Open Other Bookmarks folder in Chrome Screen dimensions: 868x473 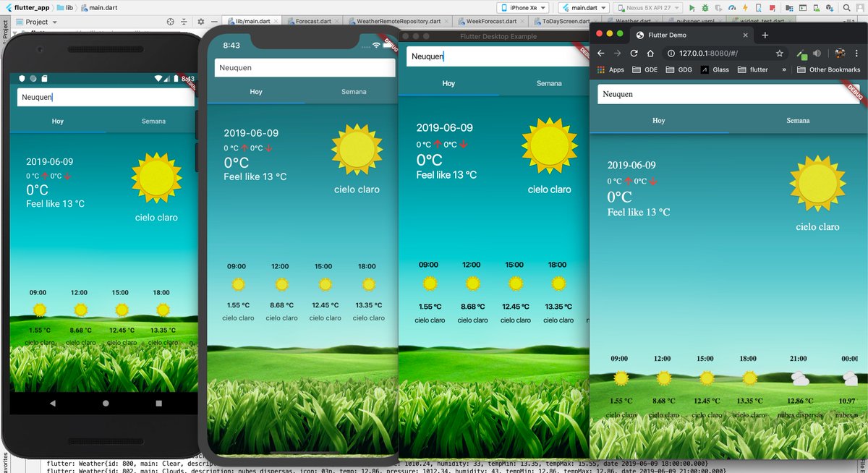(829, 69)
